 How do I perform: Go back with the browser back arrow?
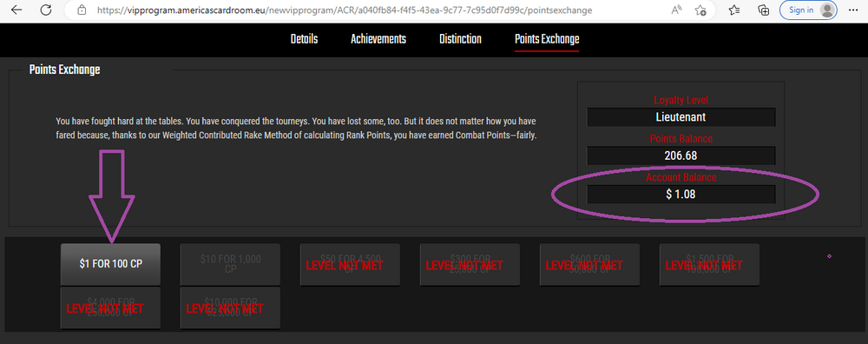click(16, 10)
